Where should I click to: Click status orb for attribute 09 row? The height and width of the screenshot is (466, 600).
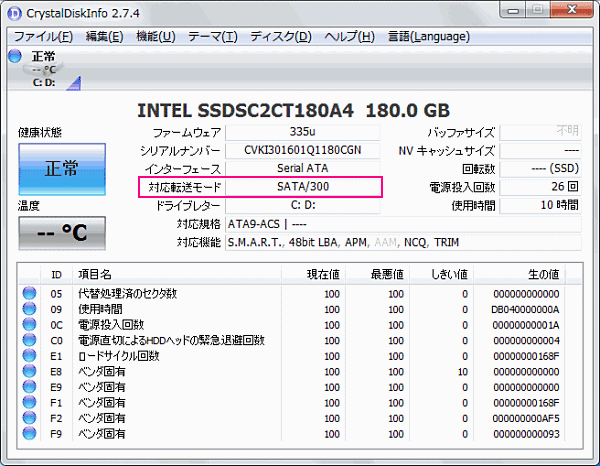point(29,309)
